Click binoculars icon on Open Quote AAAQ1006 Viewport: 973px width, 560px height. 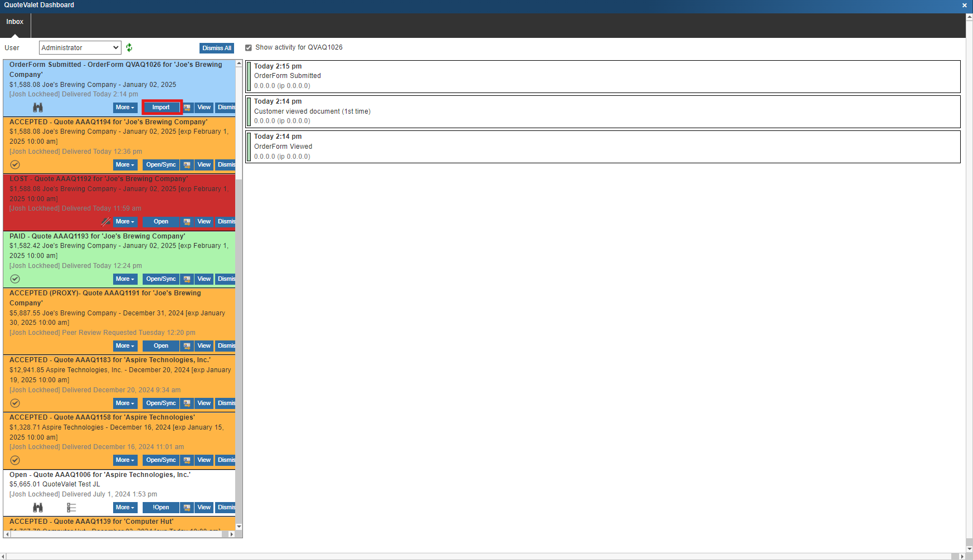38,508
